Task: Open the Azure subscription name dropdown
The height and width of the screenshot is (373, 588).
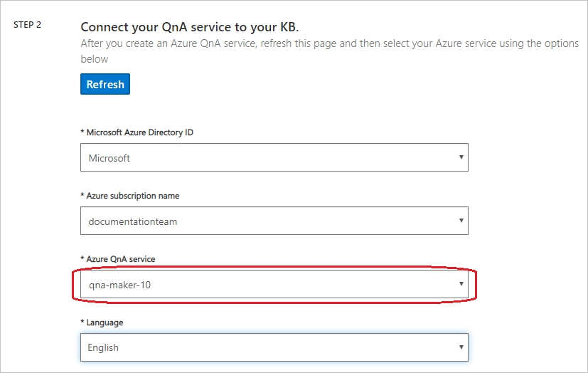Action: coord(274,221)
